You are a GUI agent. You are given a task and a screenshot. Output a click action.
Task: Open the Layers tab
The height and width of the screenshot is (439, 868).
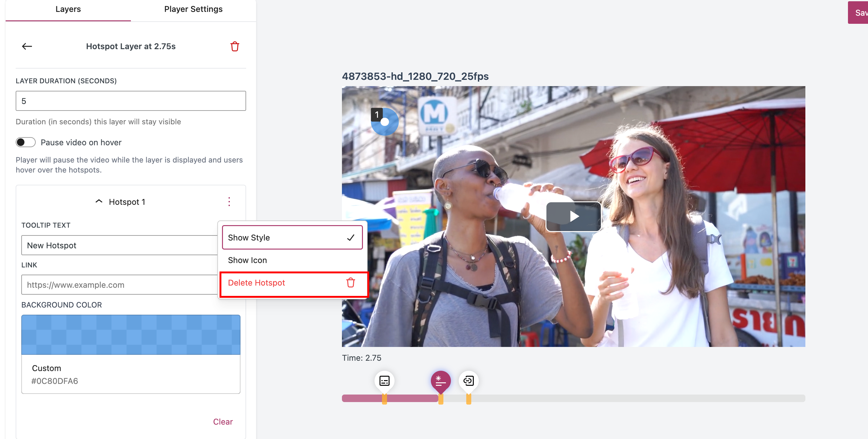pyautogui.click(x=68, y=9)
